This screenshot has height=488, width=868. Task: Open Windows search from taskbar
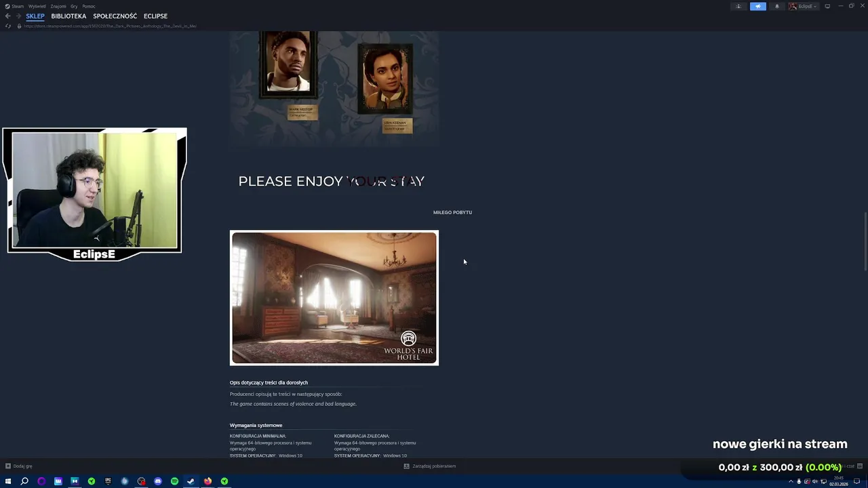point(24,481)
